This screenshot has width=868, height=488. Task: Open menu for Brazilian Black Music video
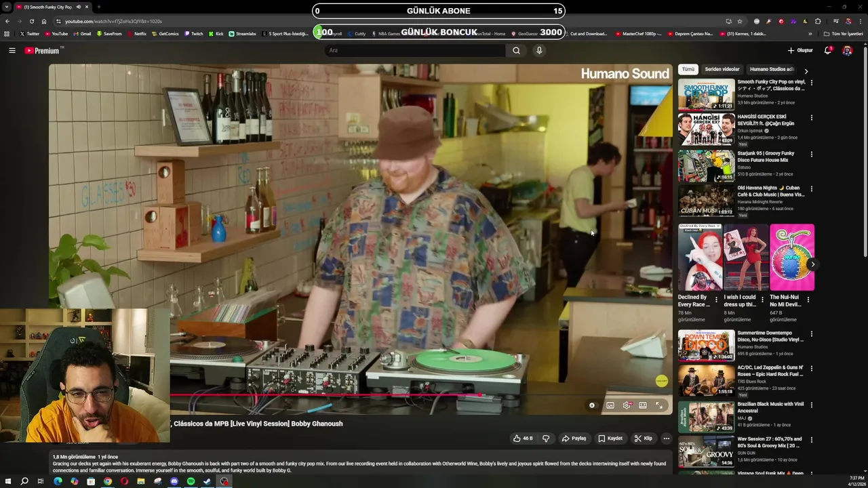pos(812,405)
